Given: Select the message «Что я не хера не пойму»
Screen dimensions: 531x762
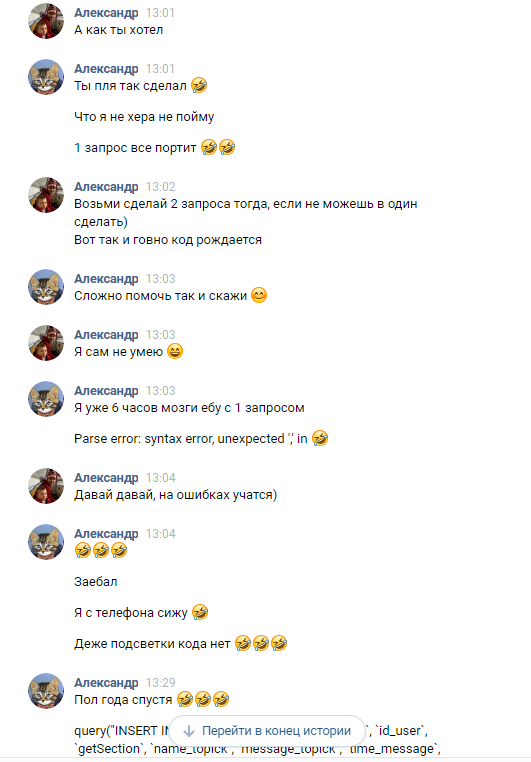Looking at the screenshot, I should [144, 117].
